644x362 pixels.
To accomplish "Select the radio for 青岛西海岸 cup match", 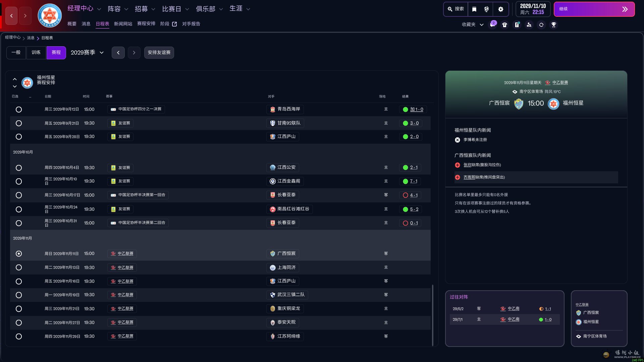I will [x=19, y=110].
